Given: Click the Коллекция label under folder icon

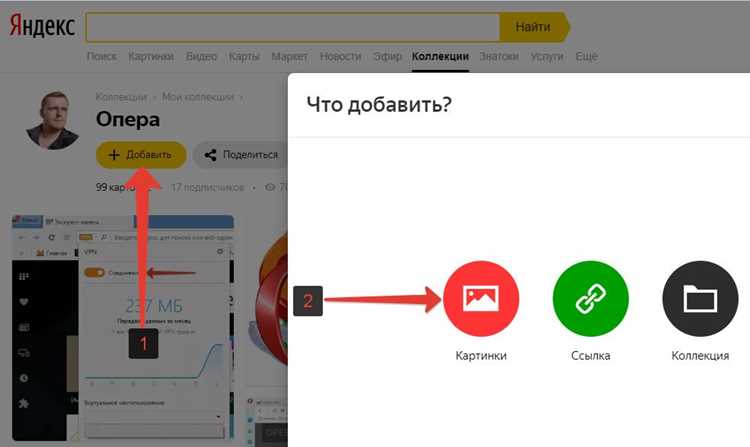Looking at the screenshot, I should pyautogui.click(x=700, y=356).
